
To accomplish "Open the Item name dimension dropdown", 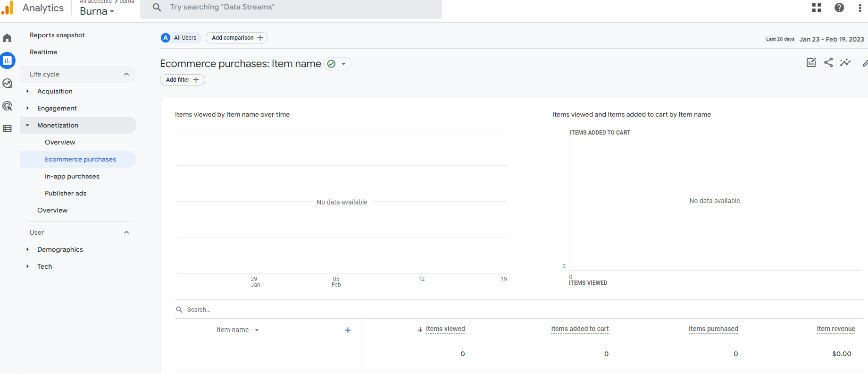I will click(x=257, y=330).
